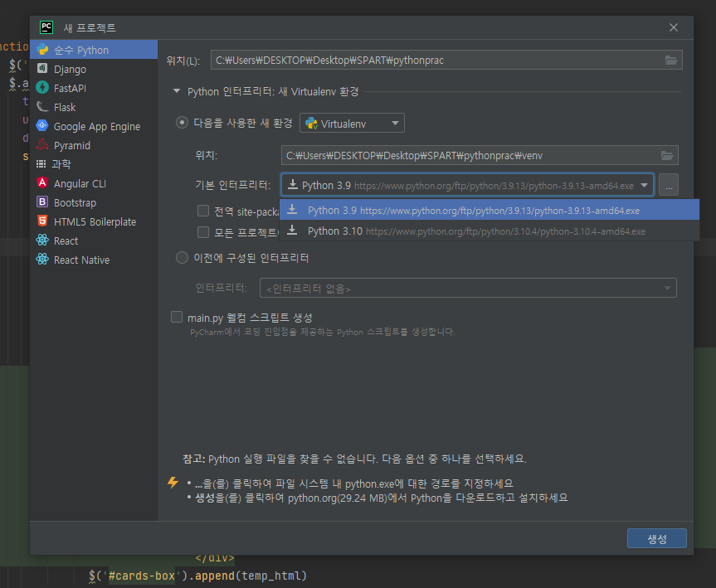Select 과학 project type label
This screenshot has width=716, height=588.
point(61,164)
